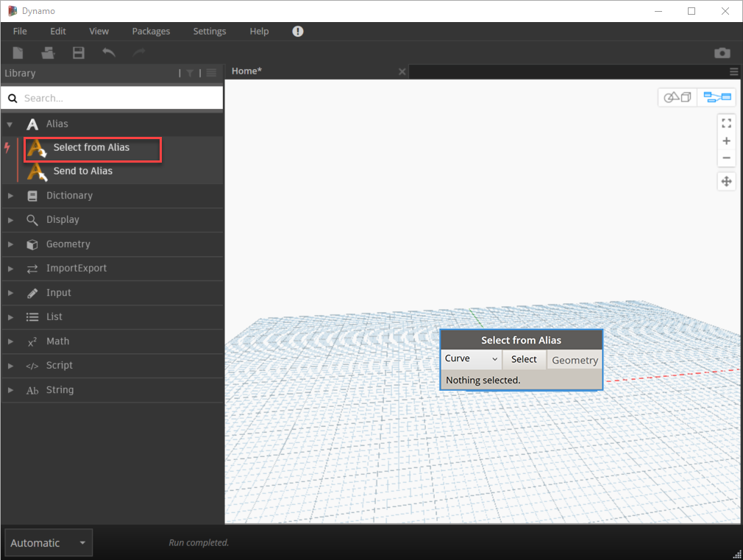Open the Edit menu
The height and width of the screenshot is (560, 743).
[58, 32]
